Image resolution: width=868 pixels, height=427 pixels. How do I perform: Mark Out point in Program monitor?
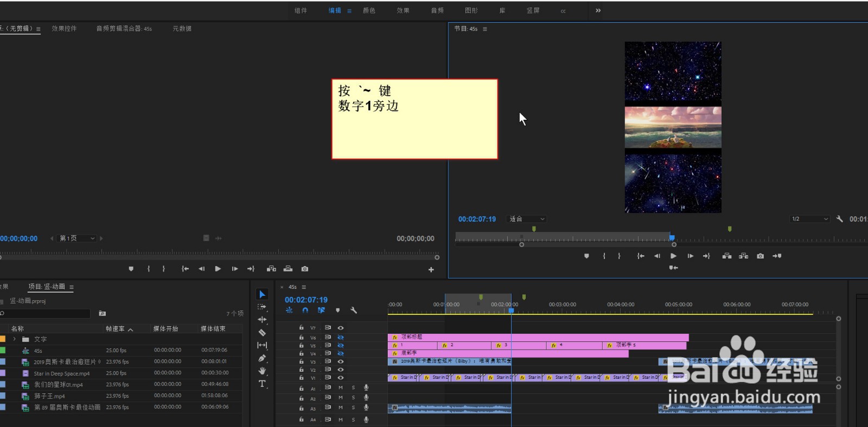(619, 256)
